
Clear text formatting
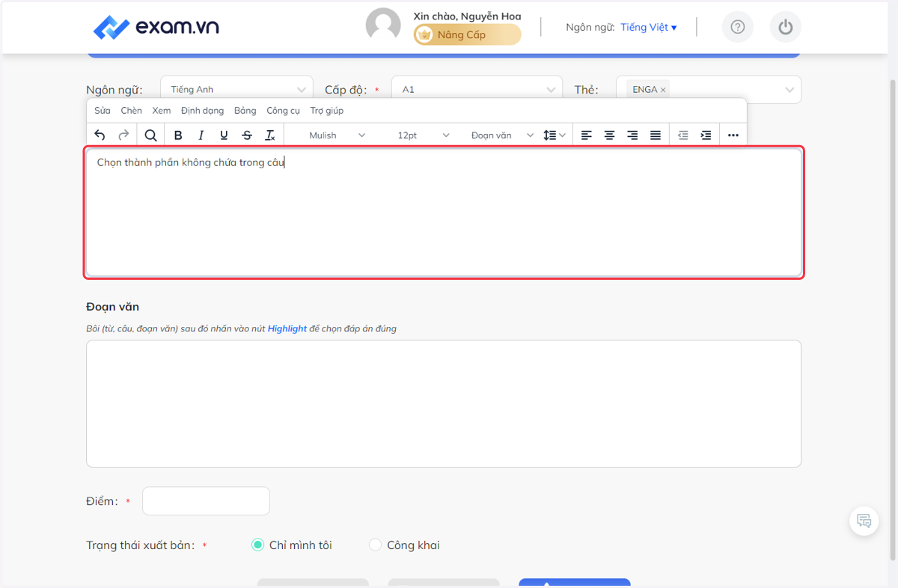tap(270, 135)
